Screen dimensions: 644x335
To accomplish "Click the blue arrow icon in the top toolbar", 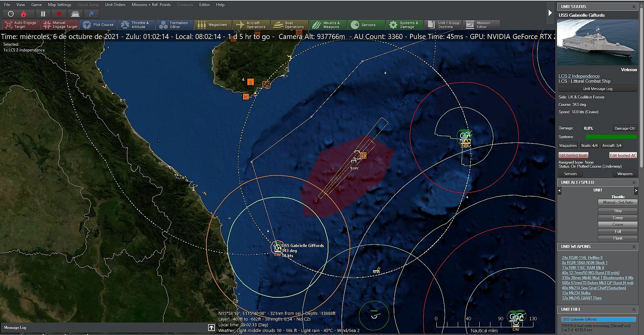I will [91, 14].
